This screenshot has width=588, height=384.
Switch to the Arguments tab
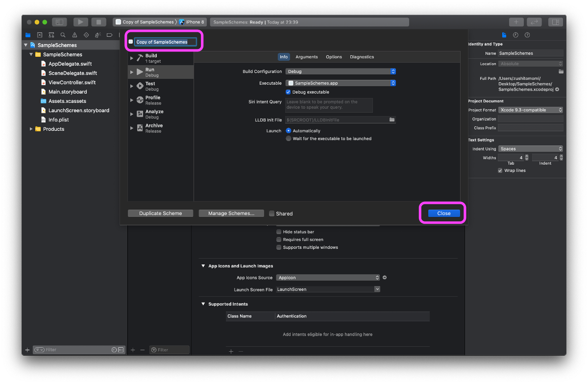coord(307,57)
